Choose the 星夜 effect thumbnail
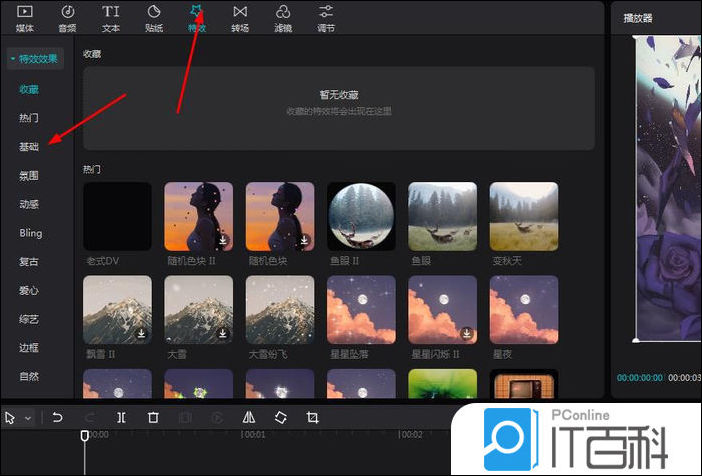The image size is (702, 476). 524,310
